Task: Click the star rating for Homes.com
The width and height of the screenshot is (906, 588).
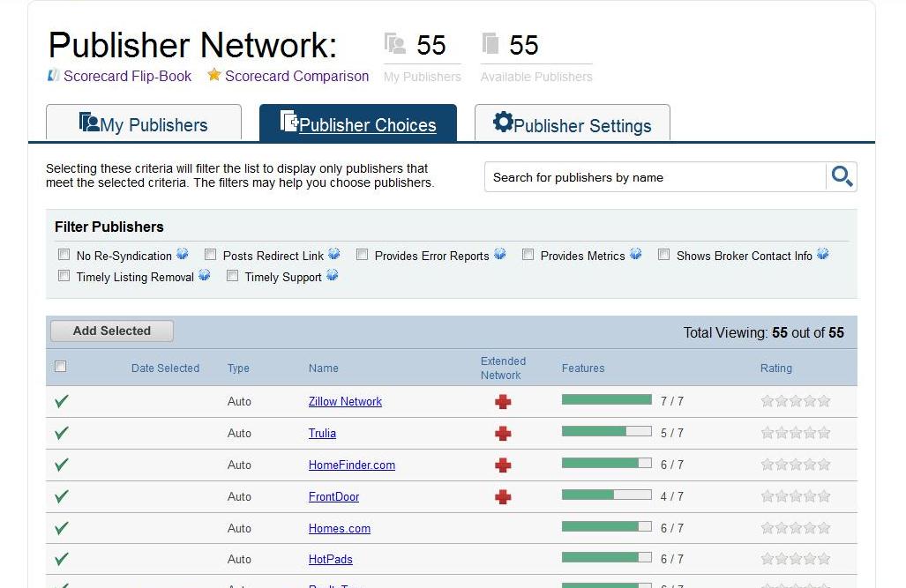Action: [x=796, y=528]
